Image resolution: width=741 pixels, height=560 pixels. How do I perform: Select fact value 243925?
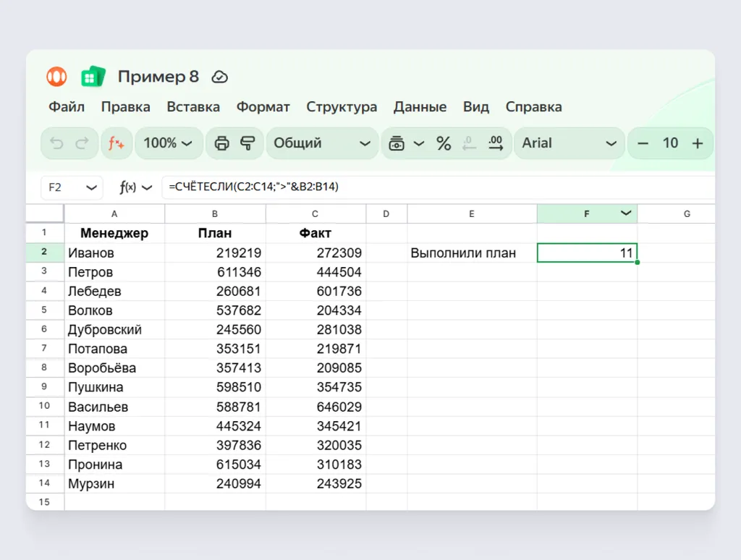316,483
